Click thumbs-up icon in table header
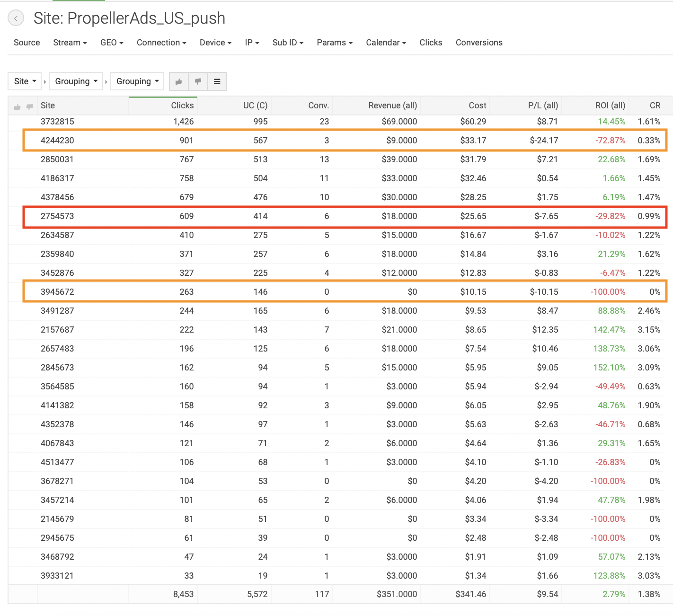The height and width of the screenshot is (616, 673). pos(18,107)
